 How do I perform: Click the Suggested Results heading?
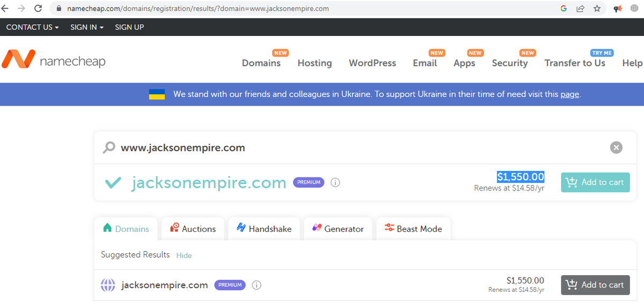pyautogui.click(x=135, y=255)
